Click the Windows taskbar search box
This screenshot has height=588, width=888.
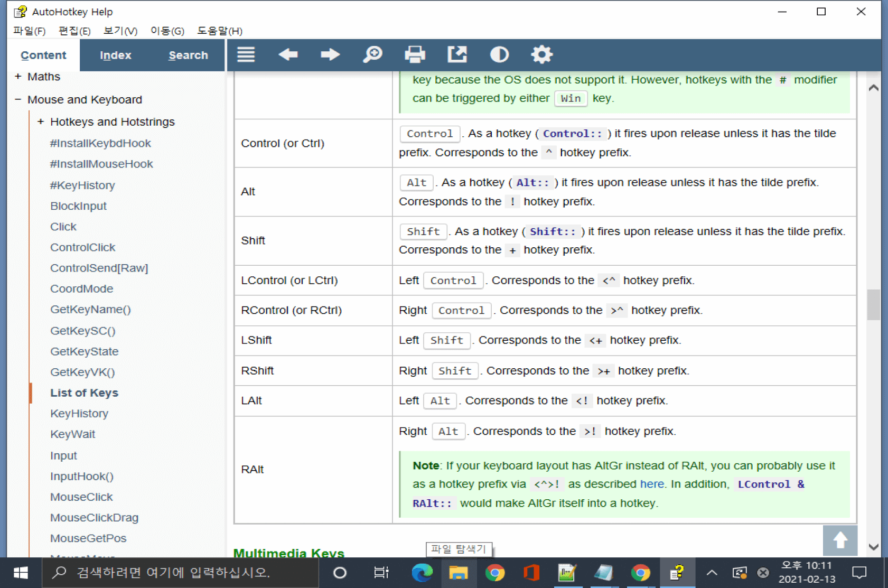coord(180,573)
